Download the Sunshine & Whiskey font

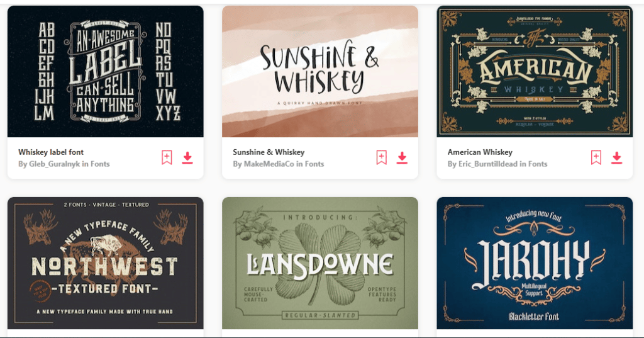tap(402, 158)
